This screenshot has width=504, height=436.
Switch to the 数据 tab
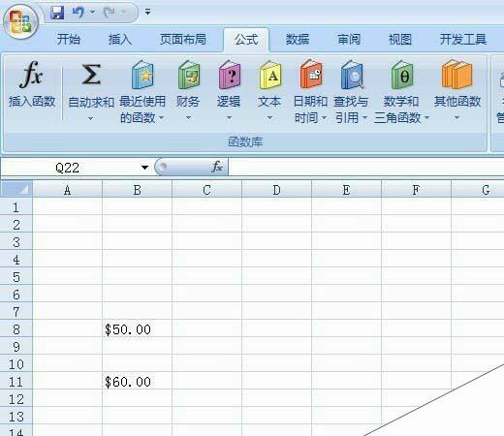point(298,40)
